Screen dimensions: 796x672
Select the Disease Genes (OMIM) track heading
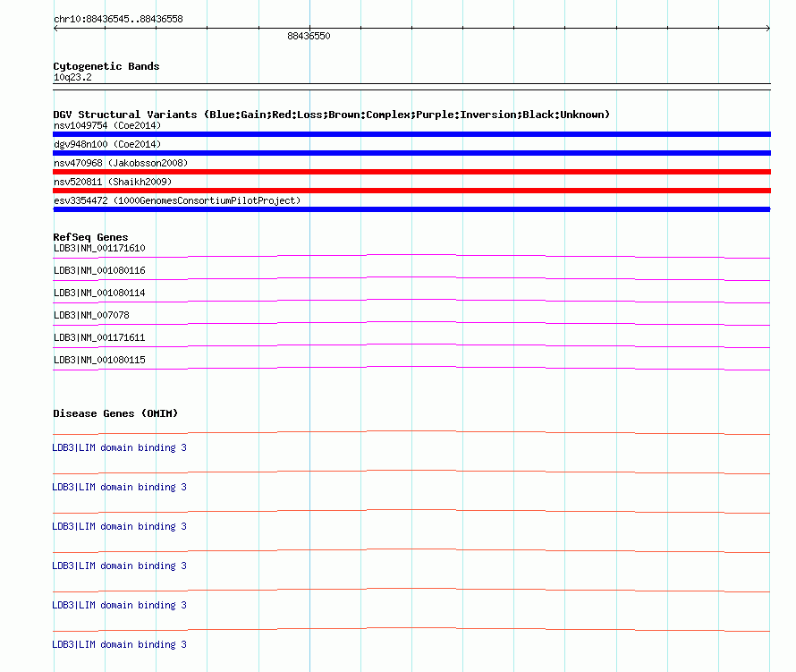click(115, 413)
